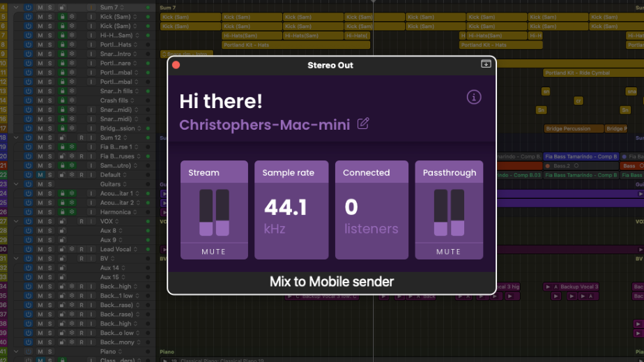Select track number 30 header
The image size is (644, 362).
click(3, 249)
